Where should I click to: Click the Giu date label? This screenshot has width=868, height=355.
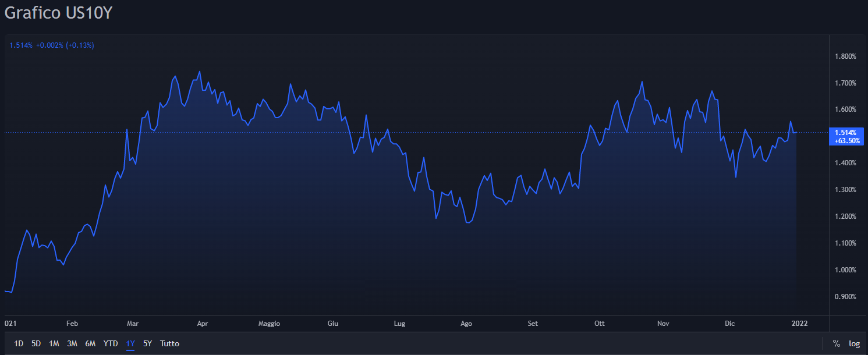click(333, 324)
